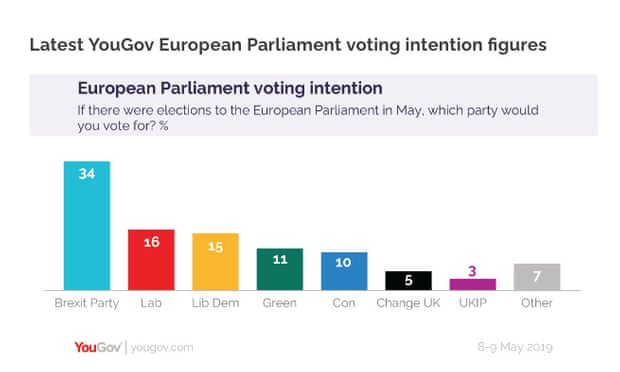Click the Lib Dem axis label
The width and height of the screenshot is (620, 372).
pyautogui.click(x=215, y=303)
